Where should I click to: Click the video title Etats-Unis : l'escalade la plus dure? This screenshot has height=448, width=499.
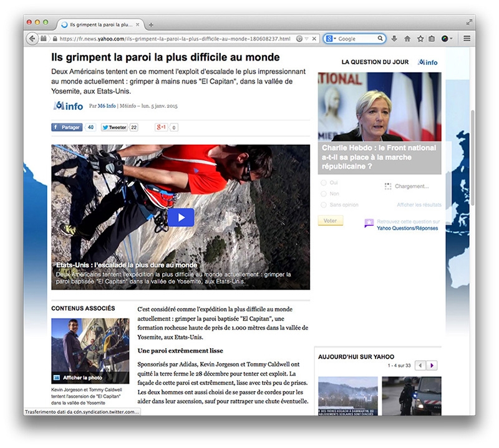(x=127, y=265)
